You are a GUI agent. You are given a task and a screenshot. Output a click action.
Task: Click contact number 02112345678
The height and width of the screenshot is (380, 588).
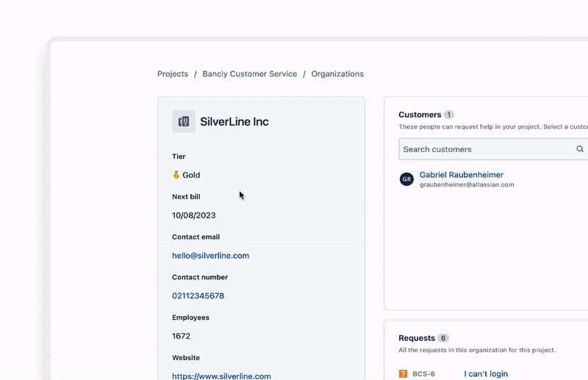tap(198, 295)
